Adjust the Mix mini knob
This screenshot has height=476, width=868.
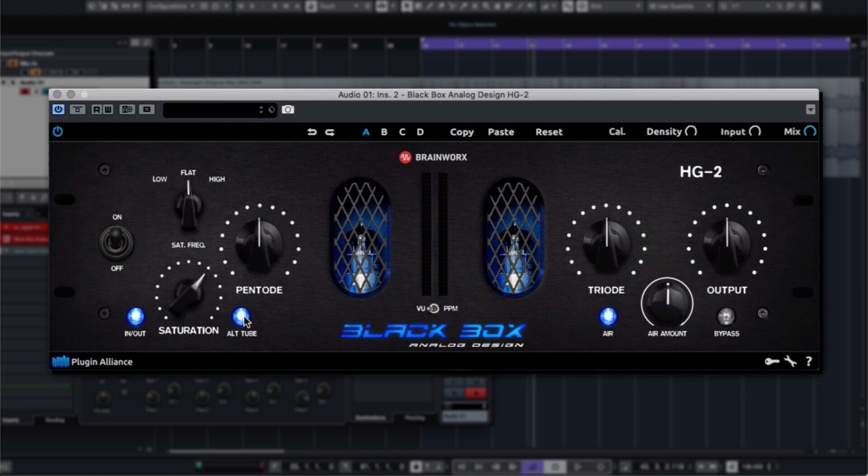point(810,132)
